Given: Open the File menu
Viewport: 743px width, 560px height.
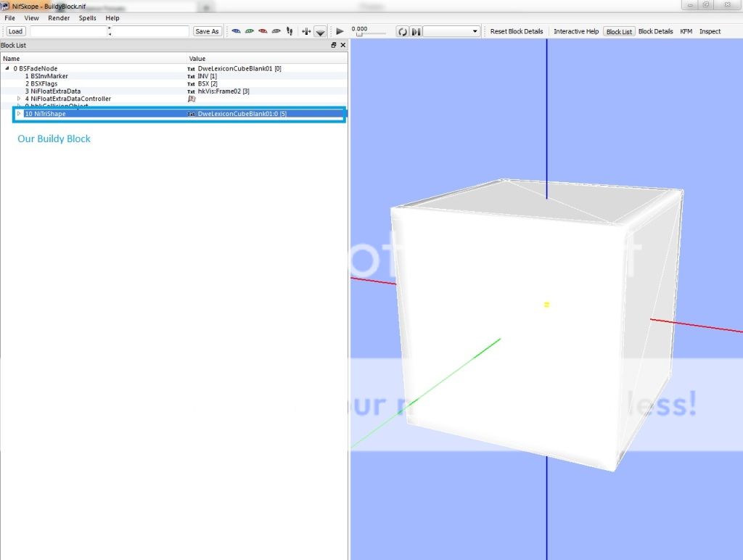Looking at the screenshot, I should point(10,18).
